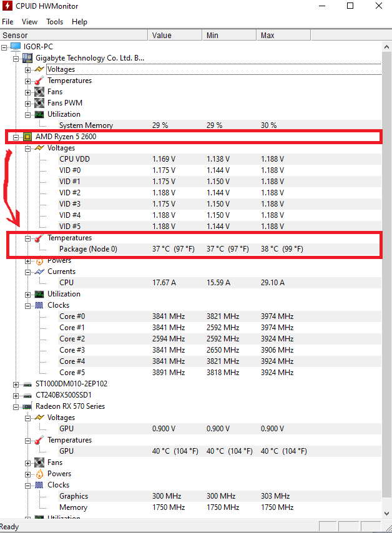
Task: Click the AMD Ryzen CPU chip icon
Action: [x=27, y=137]
